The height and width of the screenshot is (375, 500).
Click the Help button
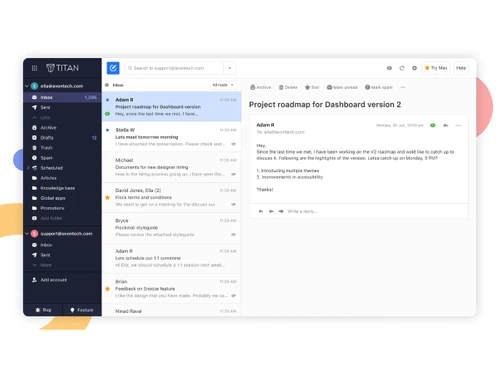coord(461,68)
